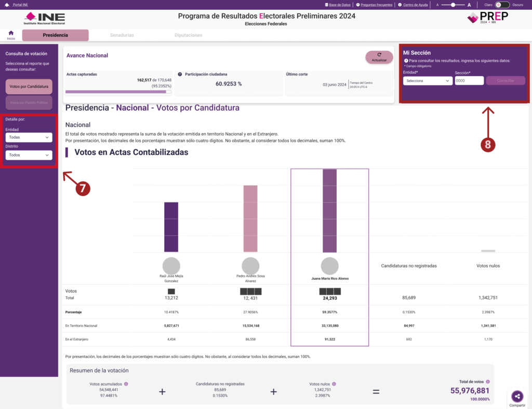This screenshot has width=532, height=409.
Task: Adjust the font size slider
Action: point(454,5)
